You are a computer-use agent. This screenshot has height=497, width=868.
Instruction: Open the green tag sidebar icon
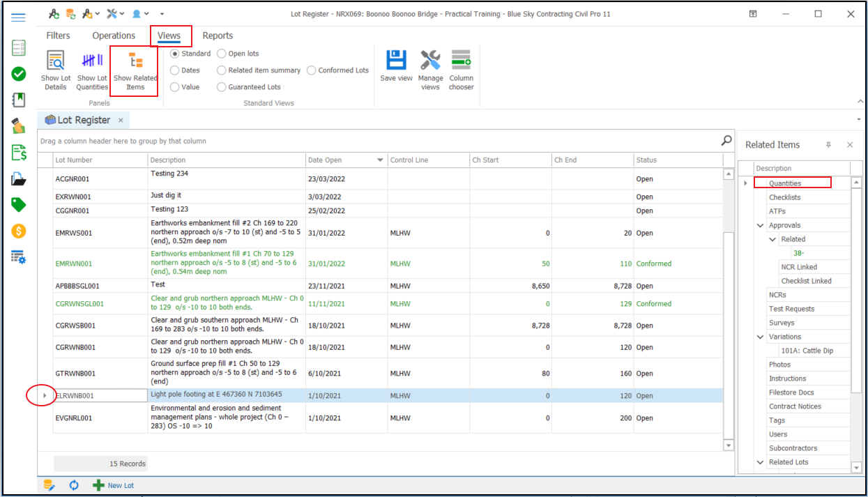coord(19,205)
